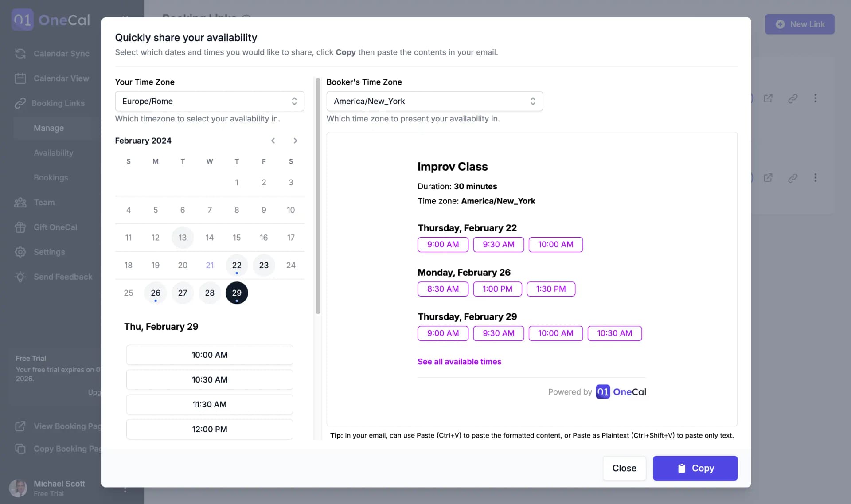The height and width of the screenshot is (504, 851).
Task: Click the Copy button to copy availability
Action: click(x=695, y=468)
